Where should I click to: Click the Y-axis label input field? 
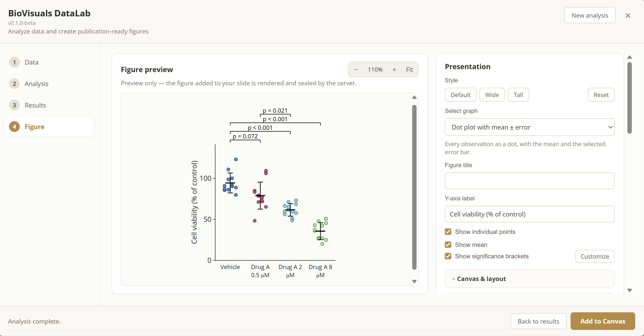(530, 214)
